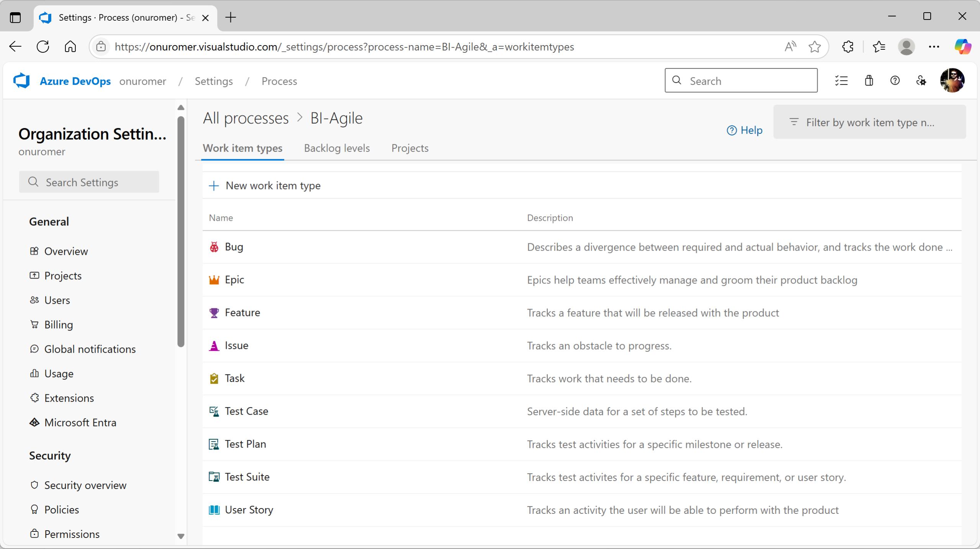Close the Settings Process browser tab
980x549 pixels.
[205, 18]
